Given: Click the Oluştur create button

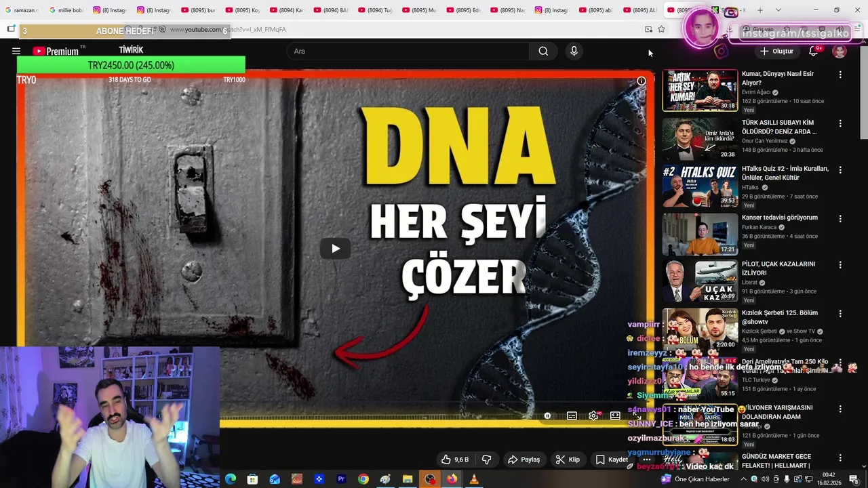Looking at the screenshot, I should tap(776, 52).
